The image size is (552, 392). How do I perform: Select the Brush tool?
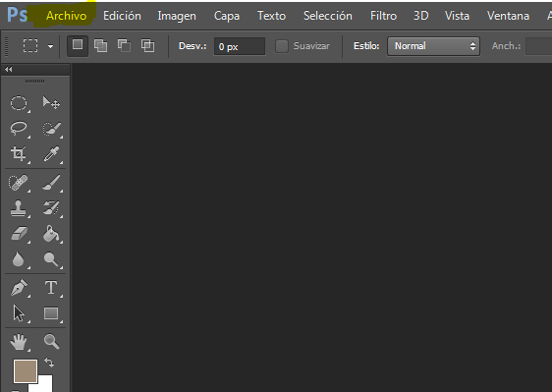tap(51, 183)
